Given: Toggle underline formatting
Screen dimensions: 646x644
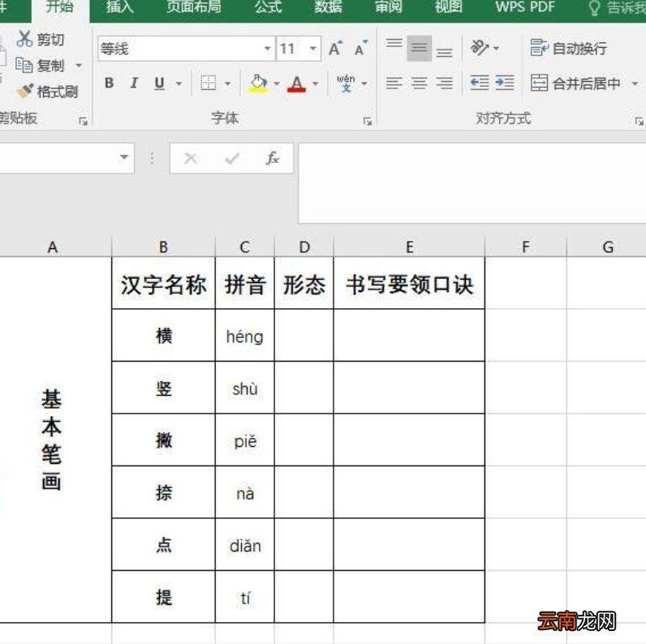Looking at the screenshot, I should (159, 84).
